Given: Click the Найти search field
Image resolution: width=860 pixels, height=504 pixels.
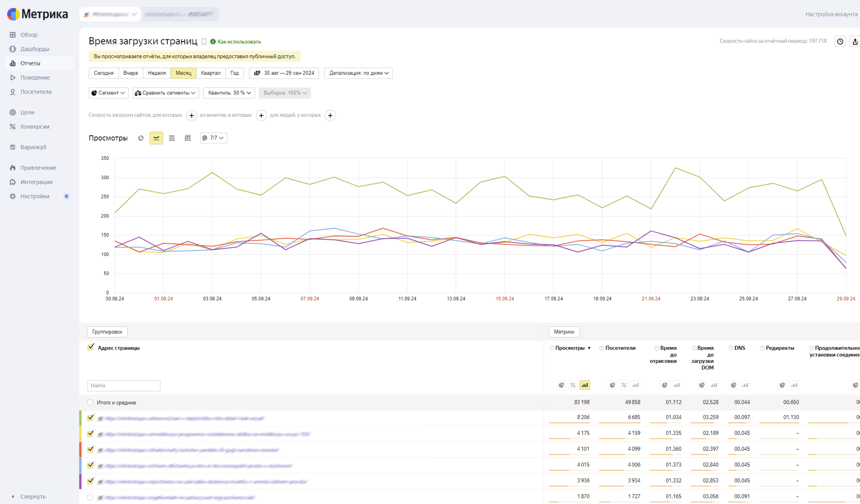Looking at the screenshot, I should pyautogui.click(x=123, y=385).
